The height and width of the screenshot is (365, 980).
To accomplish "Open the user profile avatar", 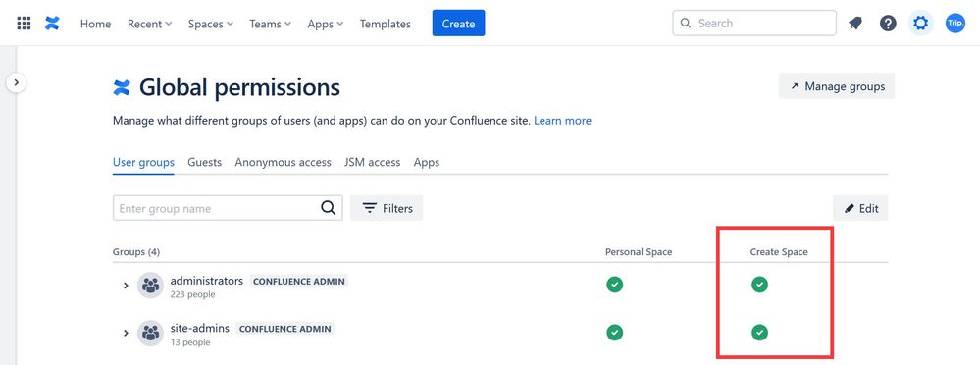I will [955, 24].
